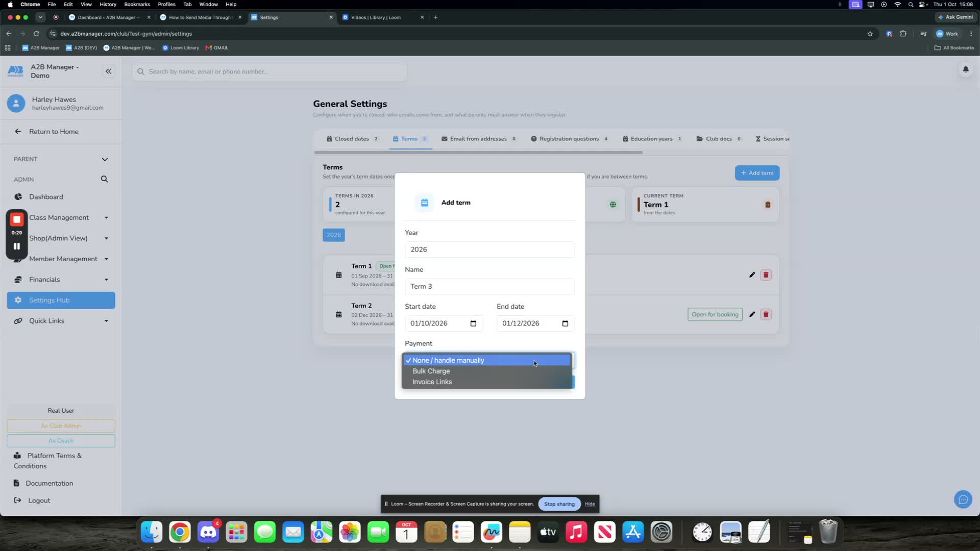Edit Term 1 with pencil icon
The height and width of the screenshot is (551, 980).
tap(752, 275)
